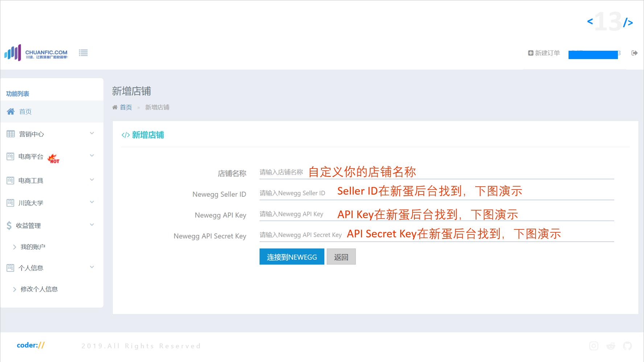This screenshot has height=362, width=644.
Task: Click the Newegg API Key label
Action: coord(221,215)
